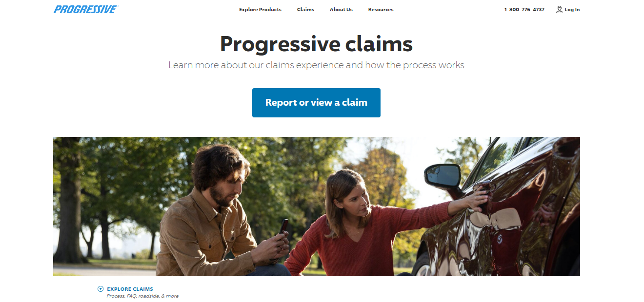Viewport: 644px width, 302px height.
Task: Click the Explore Claims circled down-arrow icon
Action: click(101, 289)
